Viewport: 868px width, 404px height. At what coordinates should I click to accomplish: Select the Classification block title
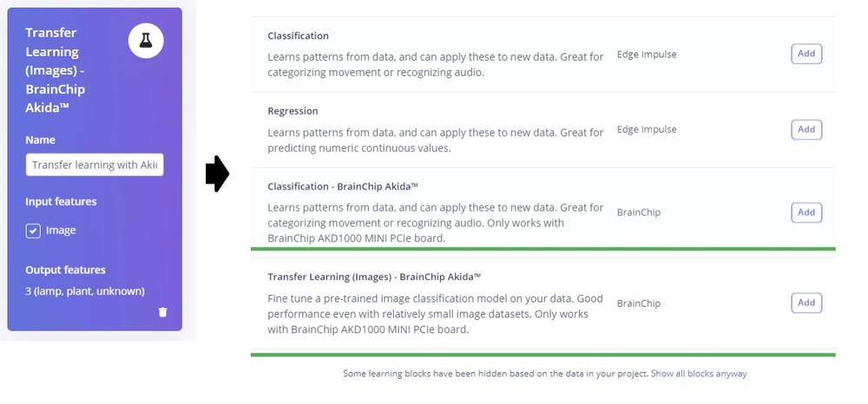pyautogui.click(x=298, y=36)
